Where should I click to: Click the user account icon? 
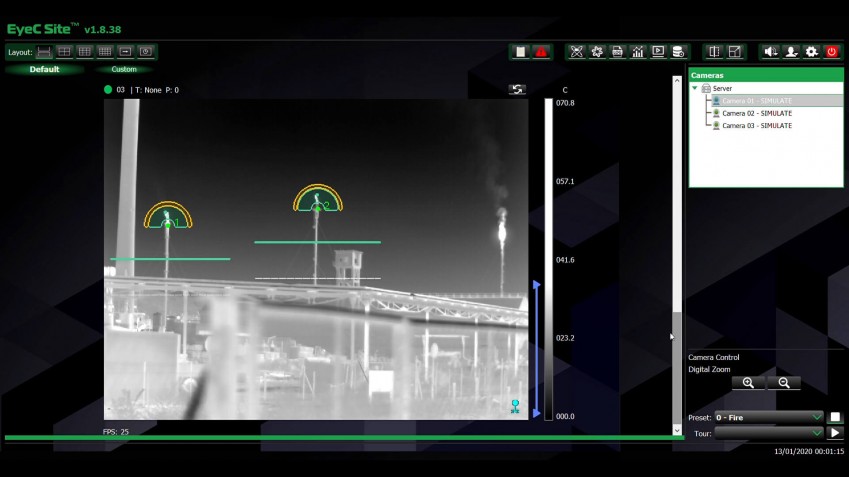791,52
